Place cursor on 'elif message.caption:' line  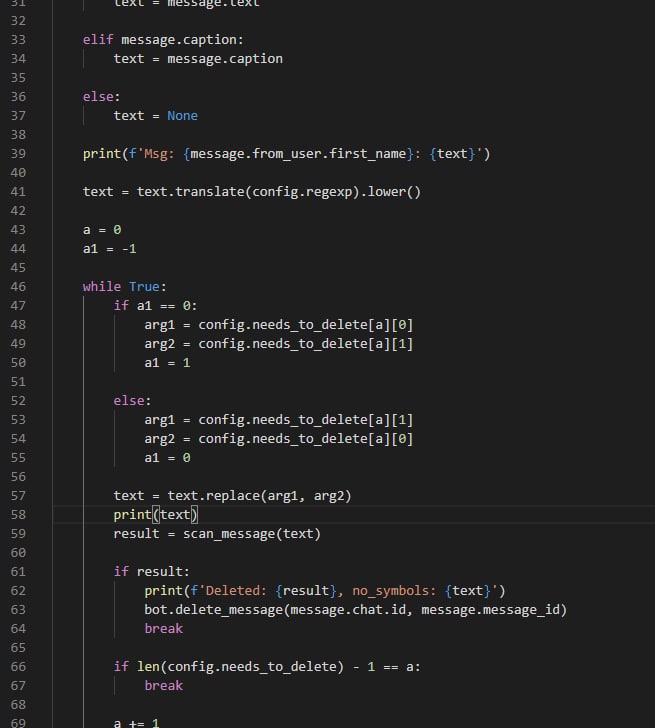coord(163,40)
